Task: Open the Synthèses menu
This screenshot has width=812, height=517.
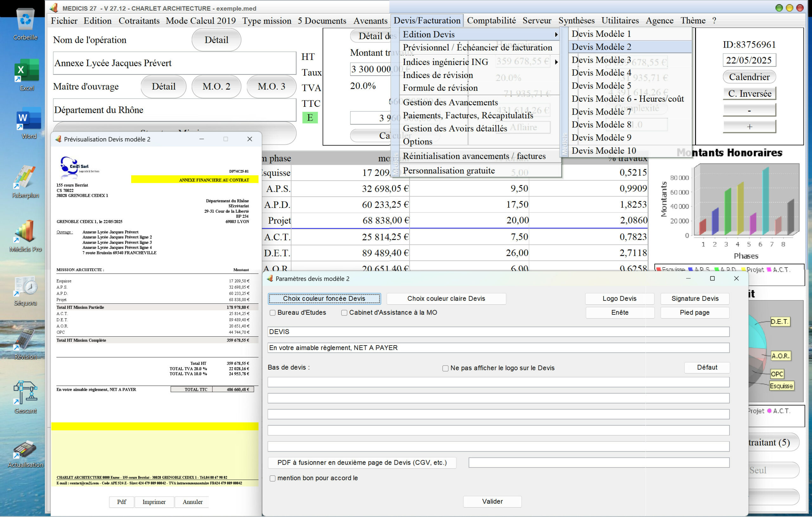Action: coord(576,21)
